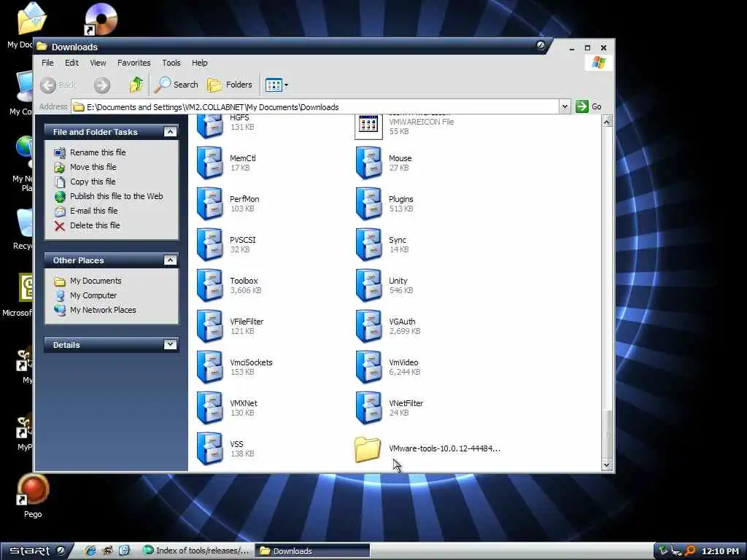Collapse the Other Places panel
Viewport: 747px width, 560px height.
point(170,260)
